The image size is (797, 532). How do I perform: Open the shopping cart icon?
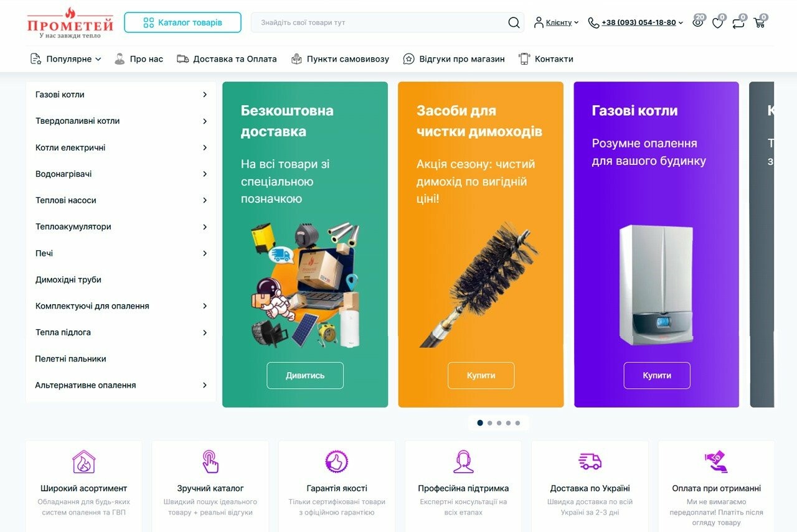[x=759, y=23]
